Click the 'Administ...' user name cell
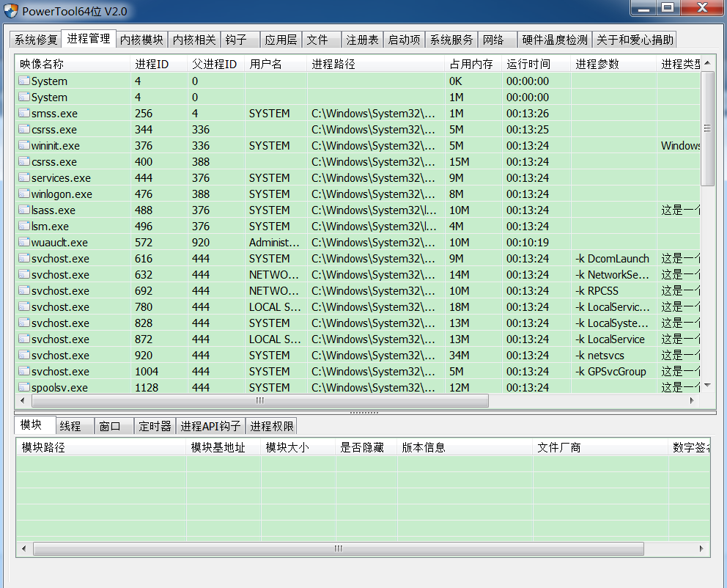The width and height of the screenshot is (727, 588). point(276,242)
